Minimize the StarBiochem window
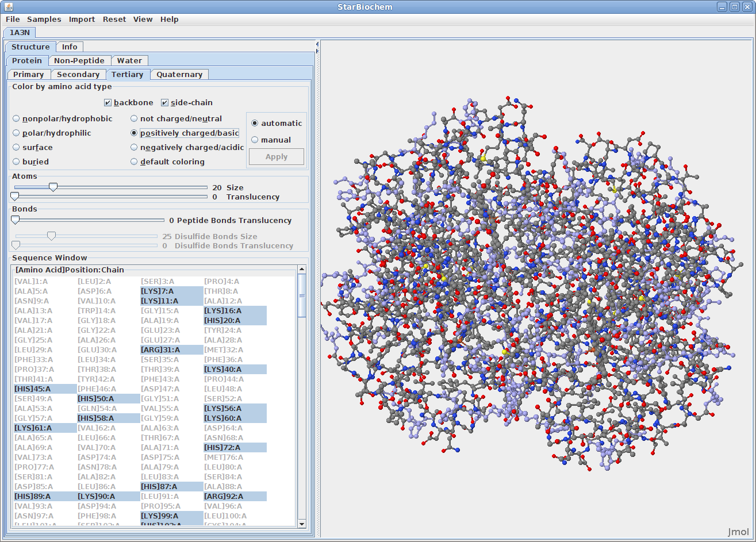The width and height of the screenshot is (756, 542). (723, 7)
